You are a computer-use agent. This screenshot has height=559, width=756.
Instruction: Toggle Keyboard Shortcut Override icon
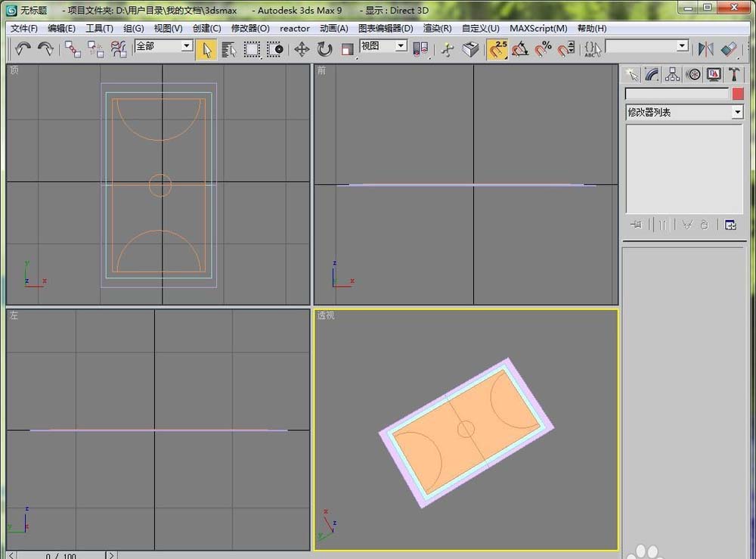[470, 49]
